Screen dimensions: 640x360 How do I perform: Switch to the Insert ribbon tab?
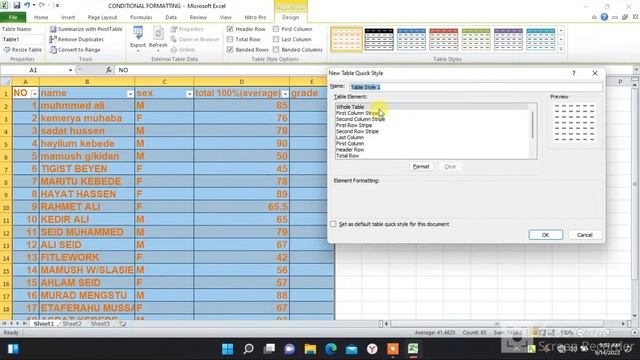(x=68, y=17)
